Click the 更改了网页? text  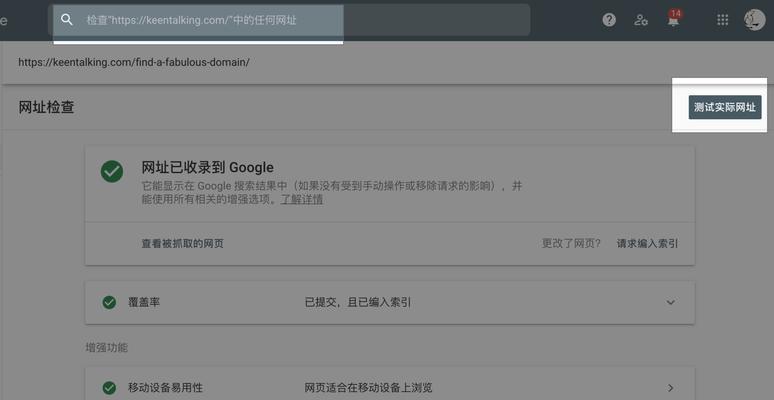tap(571, 243)
